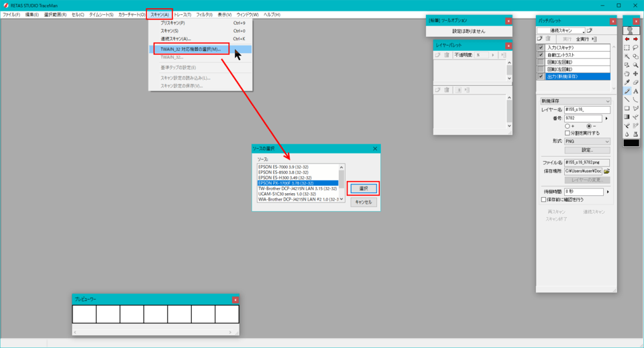This screenshot has width=644, height=348.
Task: Enable 分割を実行する checkbox
Action: [x=568, y=133]
